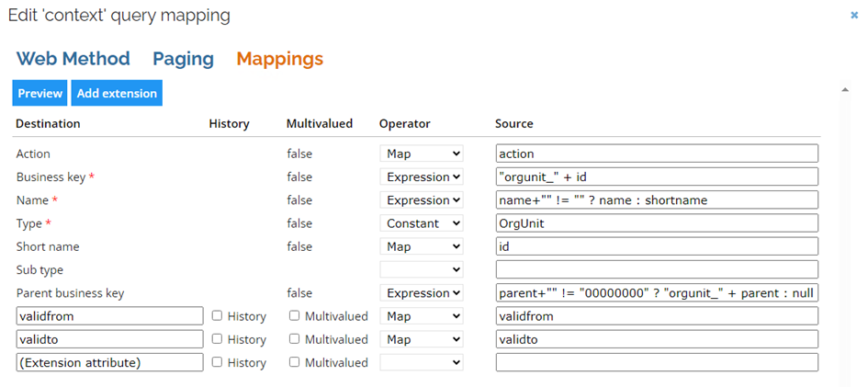Check History for the Extension attribute row

(218, 362)
